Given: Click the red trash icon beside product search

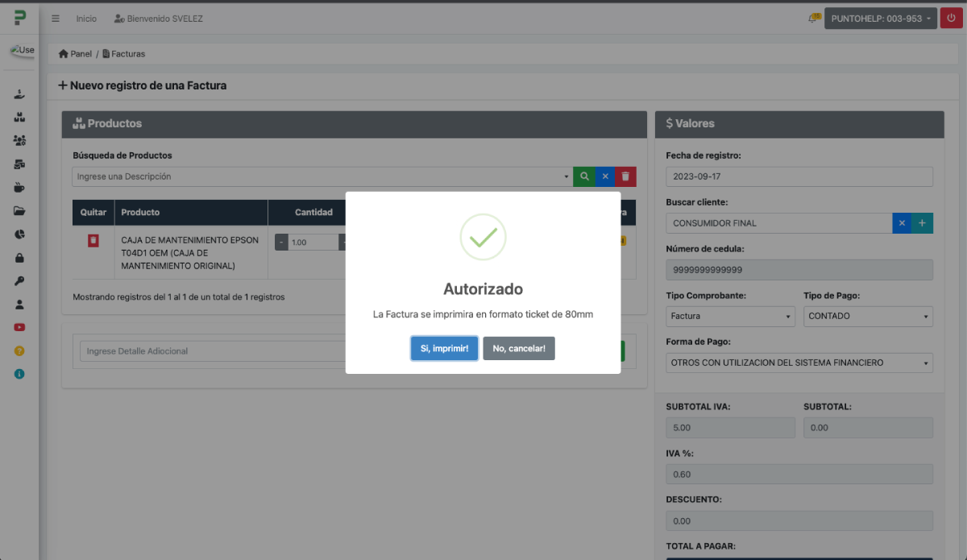Looking at the screenshot, I should [625, 176].
